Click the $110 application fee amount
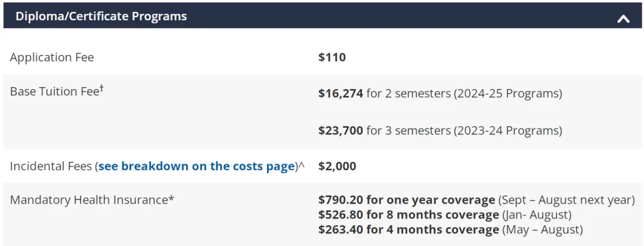Screen dimensions: 644x246 [332, 57]
